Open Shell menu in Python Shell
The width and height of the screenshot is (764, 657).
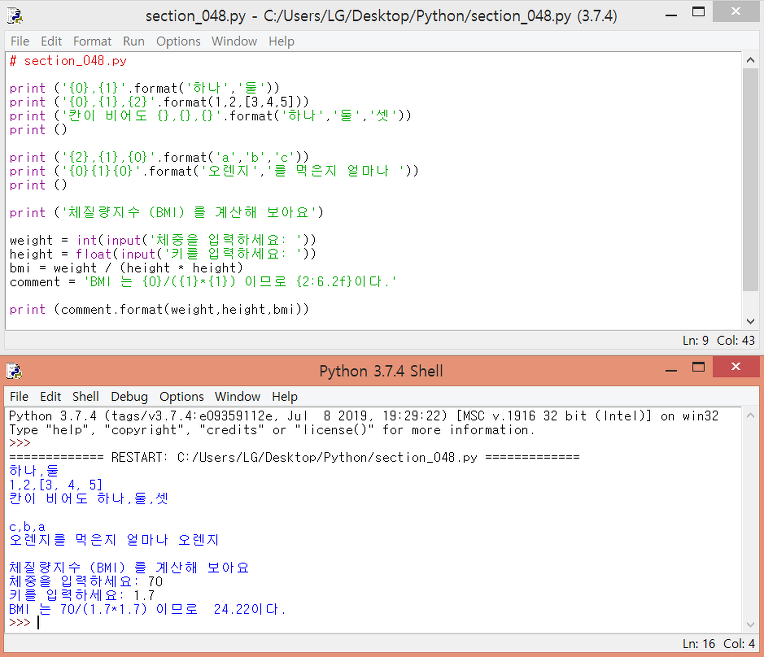pyautogui.click(x=86, y=397)
